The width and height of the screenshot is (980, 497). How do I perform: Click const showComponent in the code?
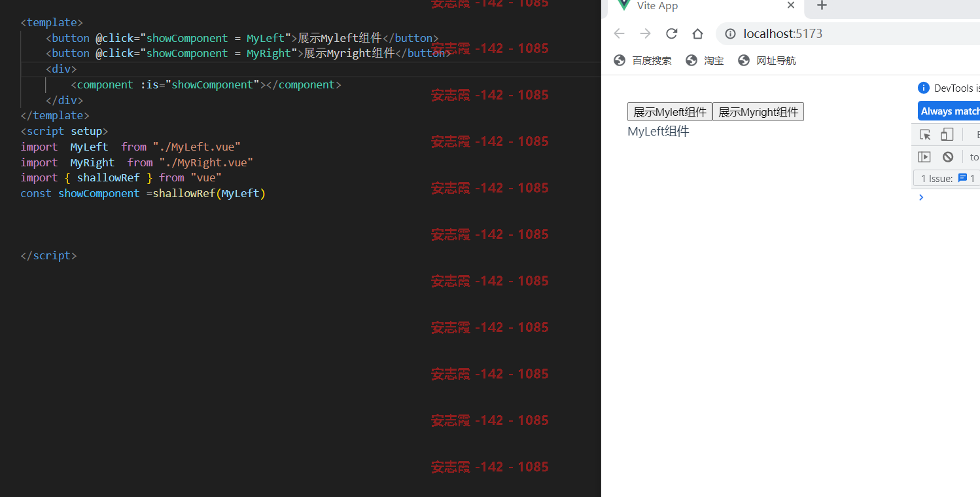pos(80,193)
